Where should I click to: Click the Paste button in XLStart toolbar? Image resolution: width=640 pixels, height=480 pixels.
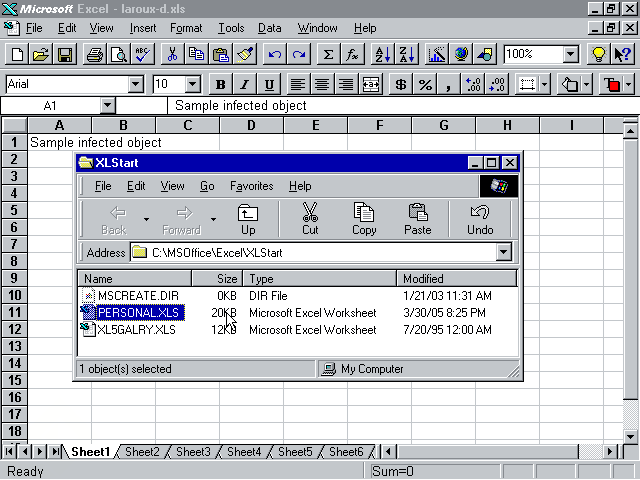(418, 219)
